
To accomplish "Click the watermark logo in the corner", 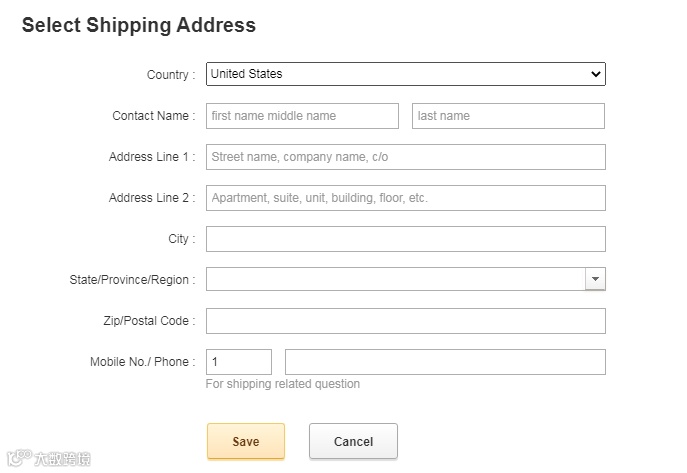I will pyautogui.click(x=48, y=459).
